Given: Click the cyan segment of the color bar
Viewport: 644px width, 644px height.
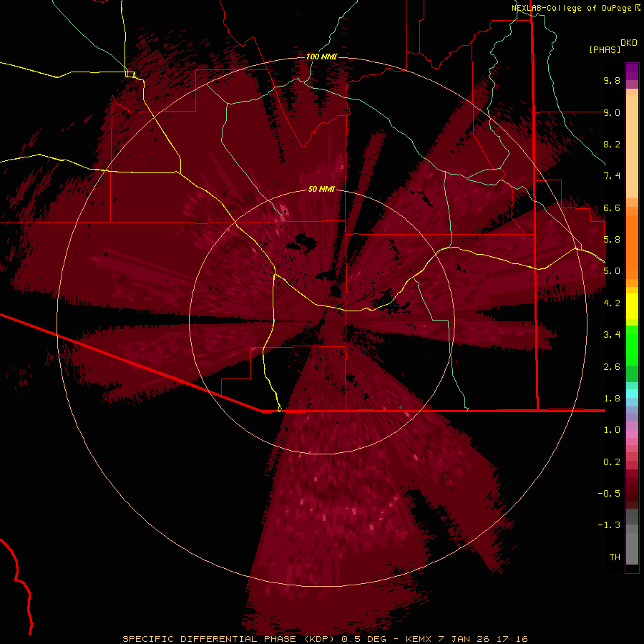Looking at the screenshot, I should point(632,394).
